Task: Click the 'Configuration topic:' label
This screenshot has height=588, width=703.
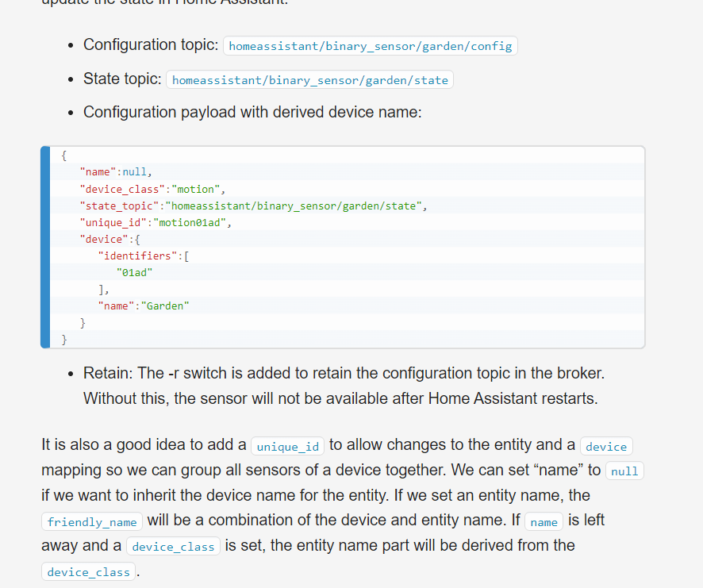Action: 151,45
